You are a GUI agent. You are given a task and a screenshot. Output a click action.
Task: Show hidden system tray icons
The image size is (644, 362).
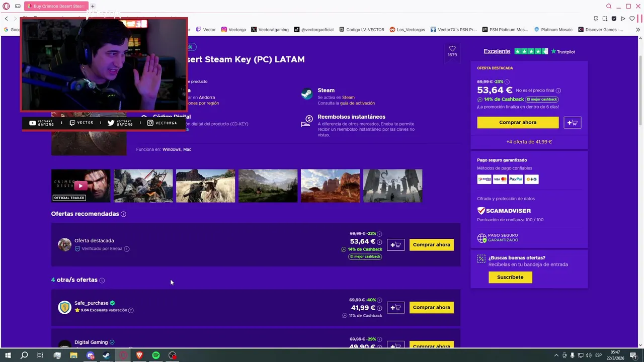tap(556, 355)
